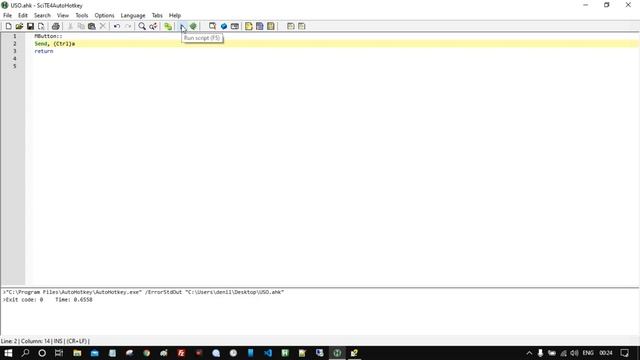Open the View menu
This screenshot has width=640, height=360.
click(x=63, y=16)
